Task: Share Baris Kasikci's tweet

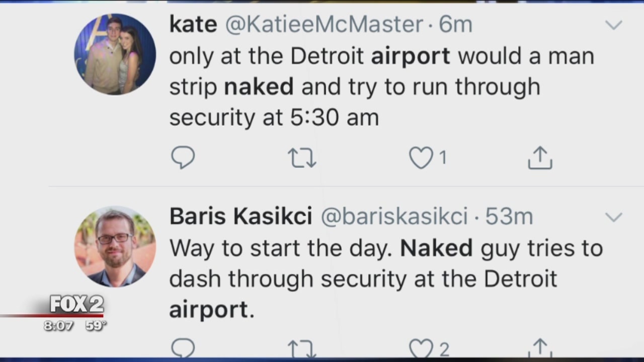Action: point(540,349)
